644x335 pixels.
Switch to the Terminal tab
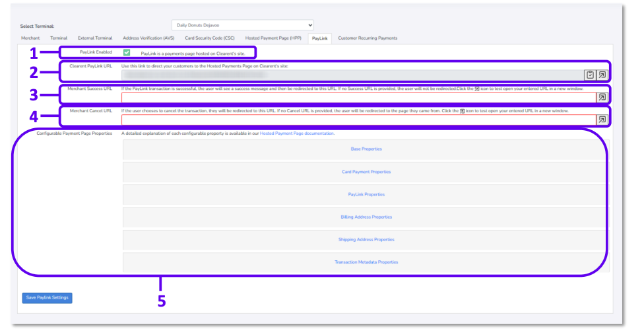59,38
